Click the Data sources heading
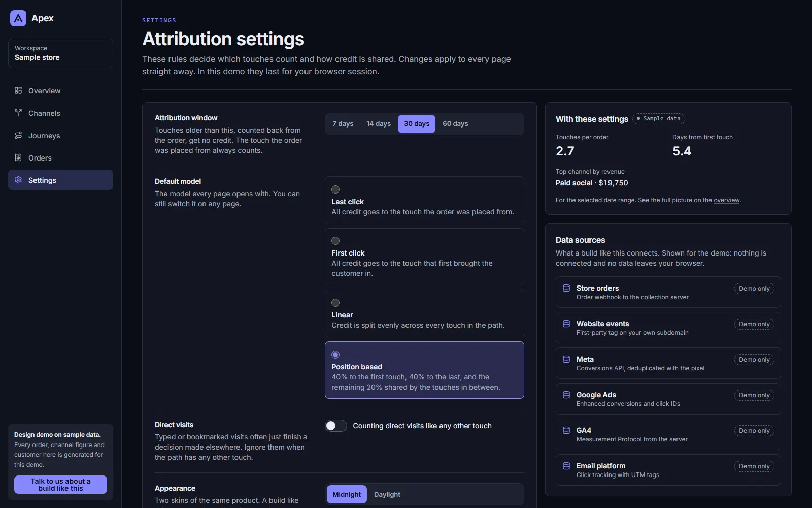Screen dimensions: 812x508 [x=580, y=240]
